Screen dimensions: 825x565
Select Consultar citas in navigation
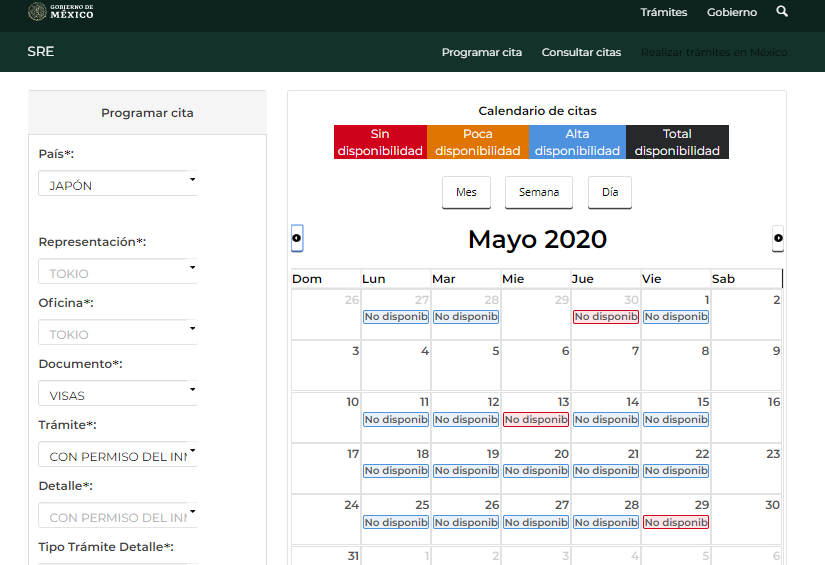pyautogui.click(x=581, y=52)
